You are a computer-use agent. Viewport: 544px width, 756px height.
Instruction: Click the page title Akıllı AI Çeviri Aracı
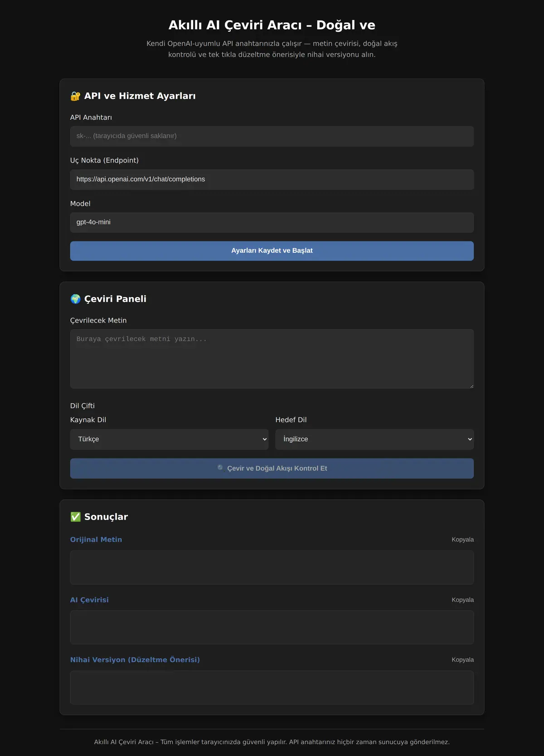272,25
